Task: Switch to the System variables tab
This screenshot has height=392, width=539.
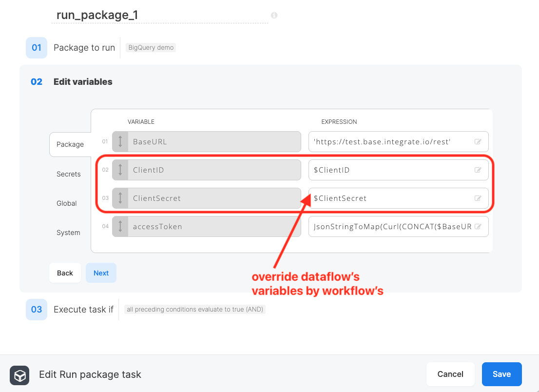Action: [x=68, y=233]
